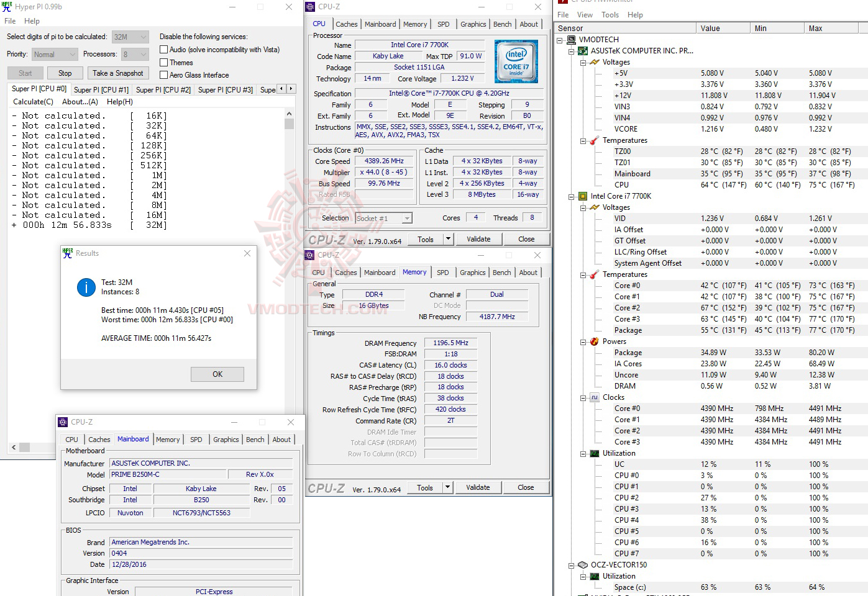Click the Utilization icon under OCZ-VECTOR150
The image size is (868, 596).
(x=595, y=576)
